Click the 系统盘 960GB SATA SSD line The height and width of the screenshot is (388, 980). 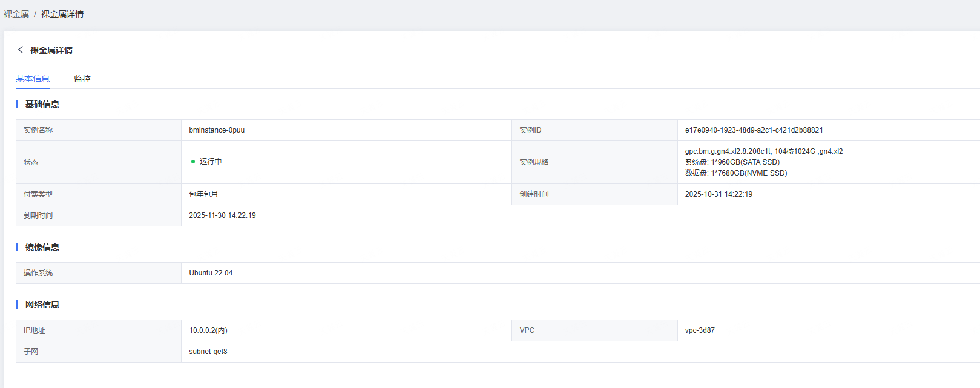732,162
